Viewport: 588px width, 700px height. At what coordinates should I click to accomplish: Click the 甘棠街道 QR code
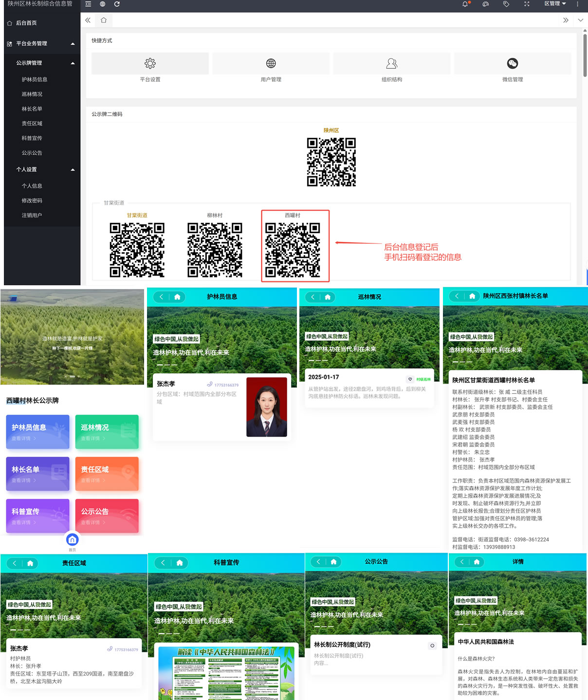pos(137,250)
